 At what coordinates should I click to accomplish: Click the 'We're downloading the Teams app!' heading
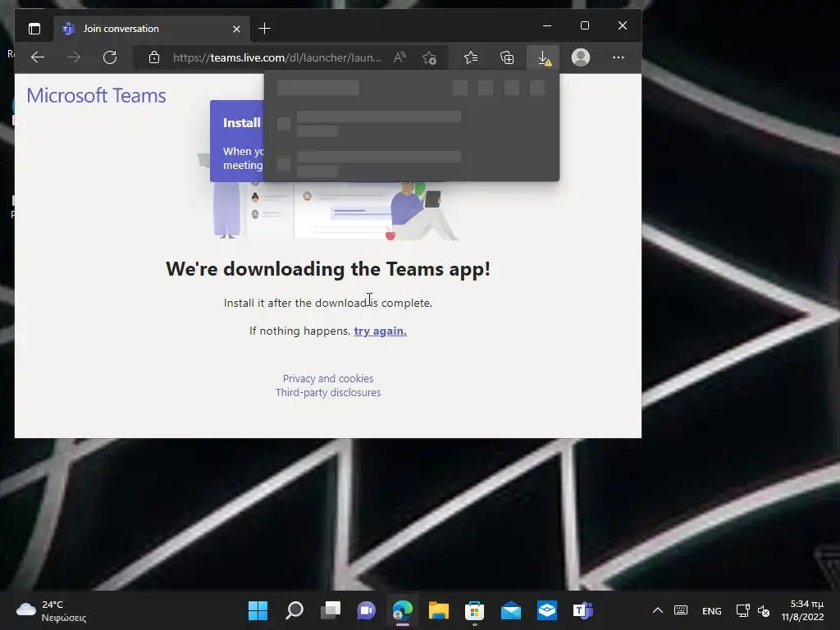point(328,269)
